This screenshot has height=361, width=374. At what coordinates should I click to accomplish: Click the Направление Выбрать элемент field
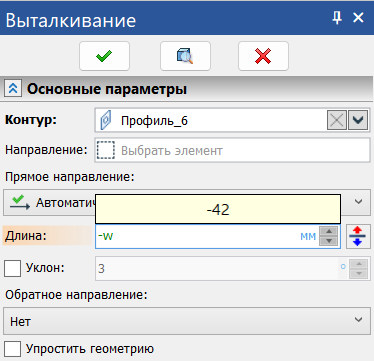click(232, 150)
